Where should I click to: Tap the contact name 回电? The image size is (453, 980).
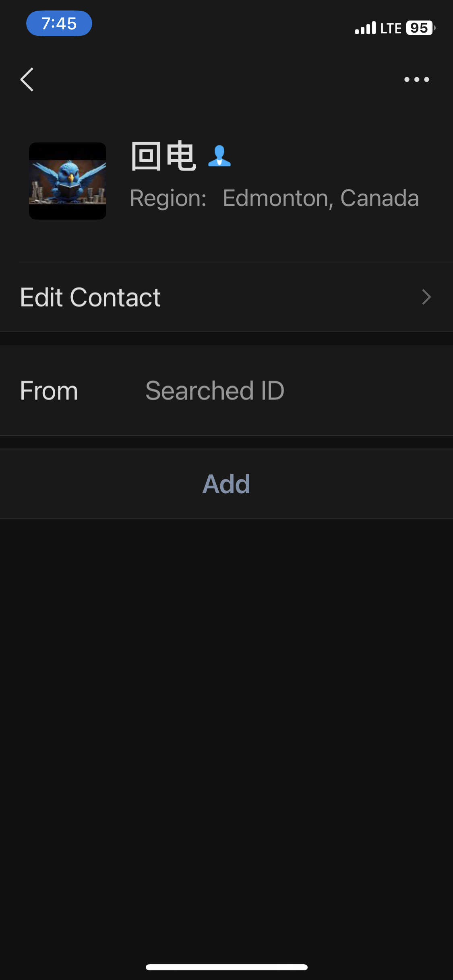[x=163, y=156]
